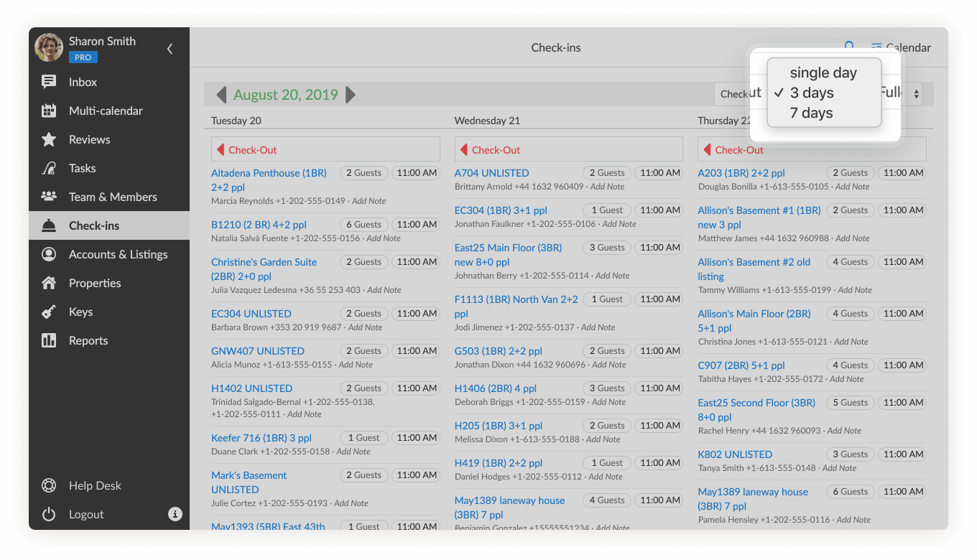Open G503 (1BR) 2+2 ppl listing

point(499,351)
